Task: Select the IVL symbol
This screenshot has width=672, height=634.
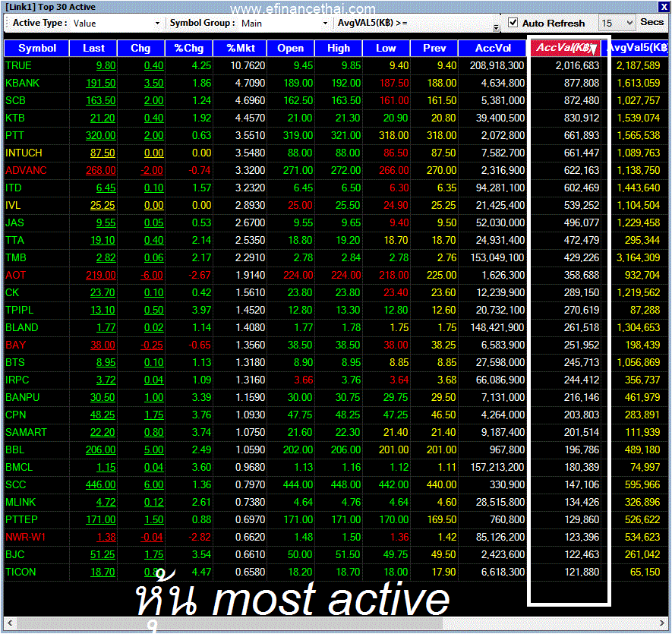Action: point(13,205)
